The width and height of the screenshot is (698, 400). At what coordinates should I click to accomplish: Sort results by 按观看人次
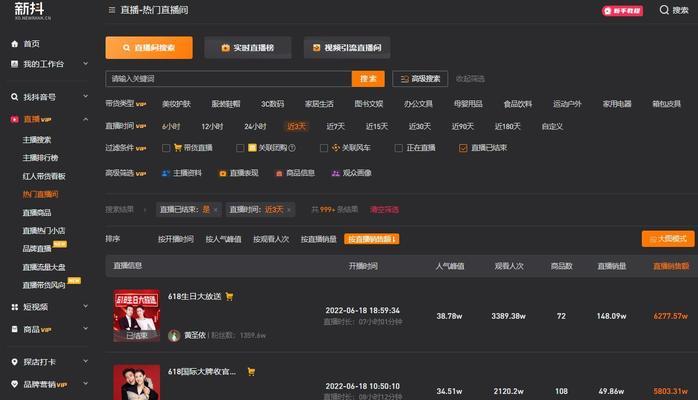click(271, 239)
